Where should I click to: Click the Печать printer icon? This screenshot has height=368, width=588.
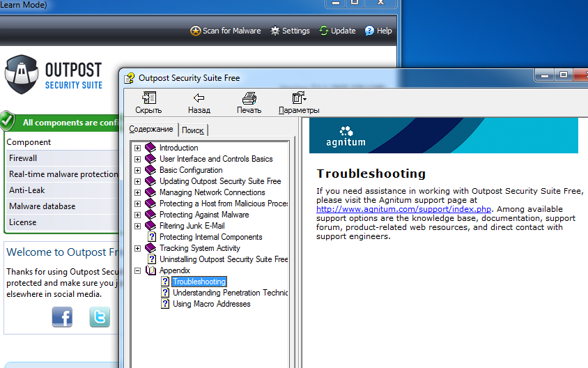tap(249, 98)
